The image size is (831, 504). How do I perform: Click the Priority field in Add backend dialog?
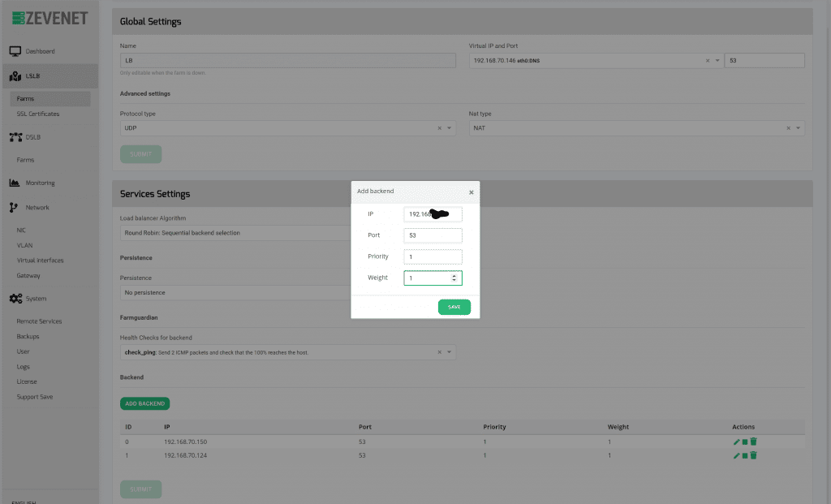tap(433, 256)
